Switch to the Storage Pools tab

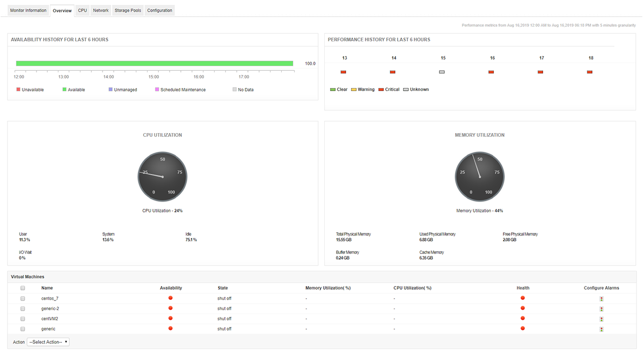click(127, 10)
